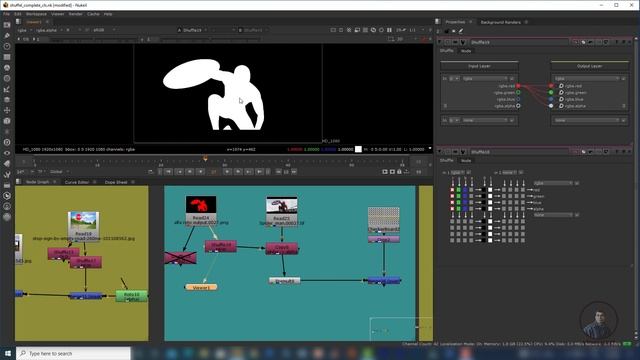Open the Workspace menu
This screenshot has width=640, height=360.
tap(36, 14)
